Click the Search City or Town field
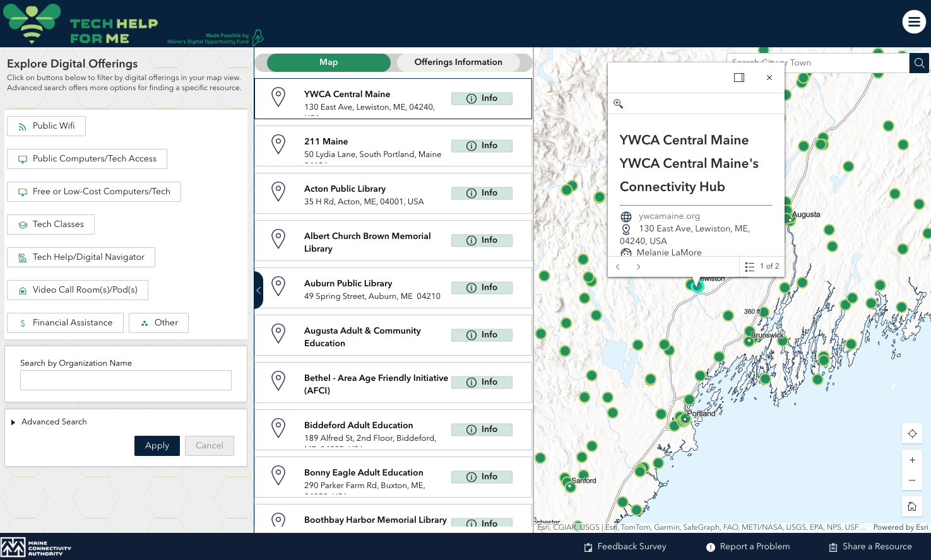931x560 pixels. click(818, 63)
